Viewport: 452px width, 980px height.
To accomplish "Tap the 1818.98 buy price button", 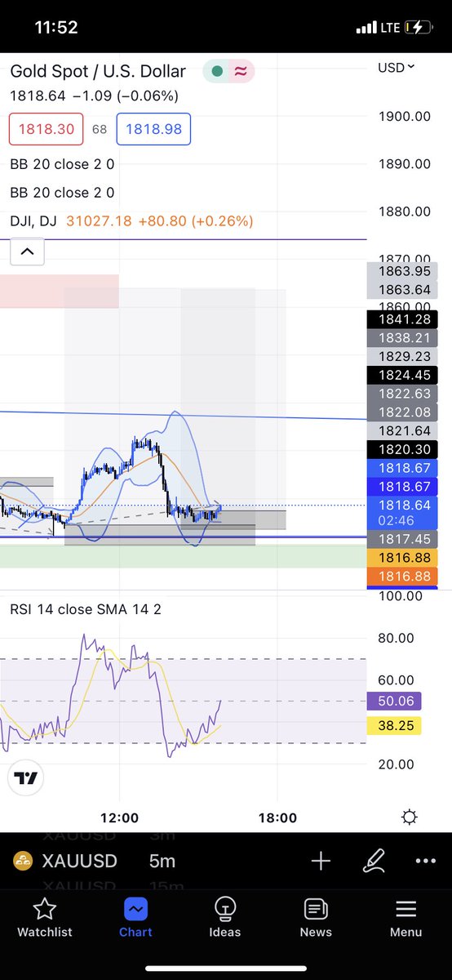I will coord(154,129).
